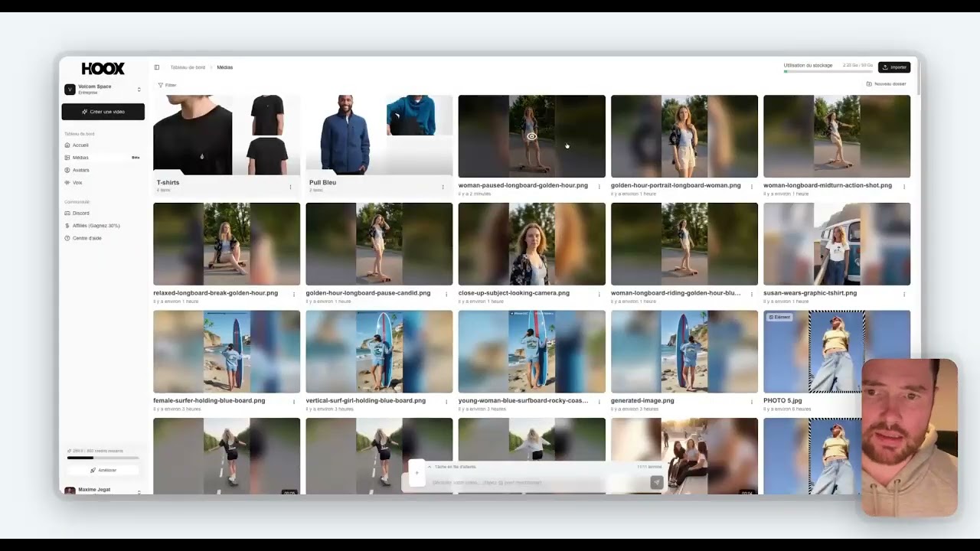Image resolution: width=980 pixels, height=551 pixels.
Task: Open options for woman-longboard-midturn-action-shot.png
Action: pyautogui.click(x=904, y=187)
